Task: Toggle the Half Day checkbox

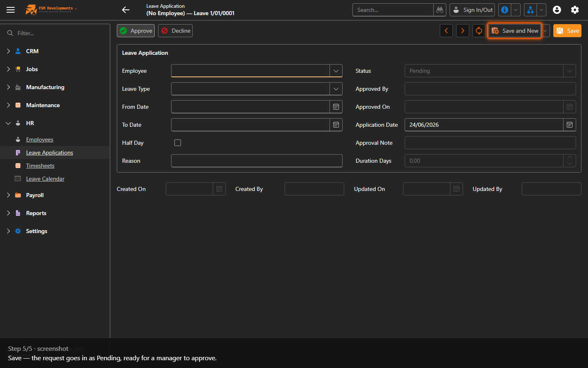Action: pos(178,143)
